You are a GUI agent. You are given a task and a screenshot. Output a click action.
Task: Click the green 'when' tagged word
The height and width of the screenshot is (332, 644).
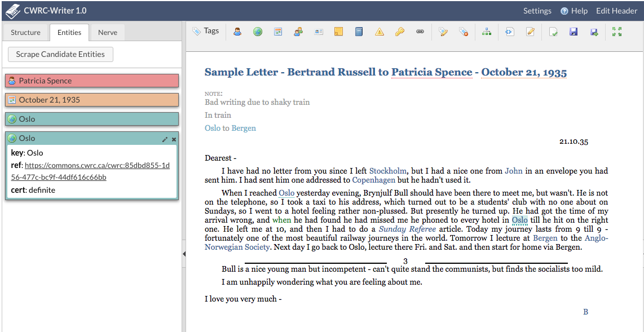point(281,220)
